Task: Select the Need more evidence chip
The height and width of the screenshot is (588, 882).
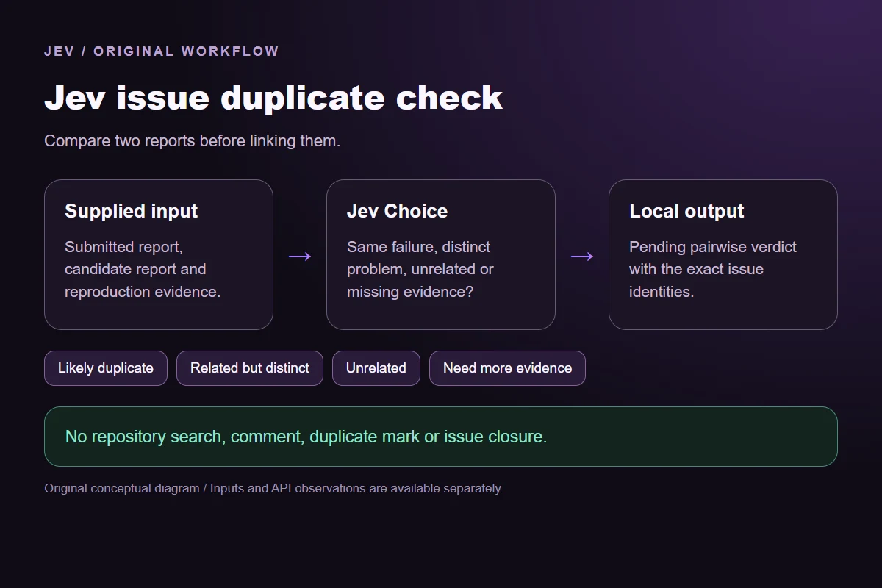Action: pyautogui.click(x=507, y=368)
